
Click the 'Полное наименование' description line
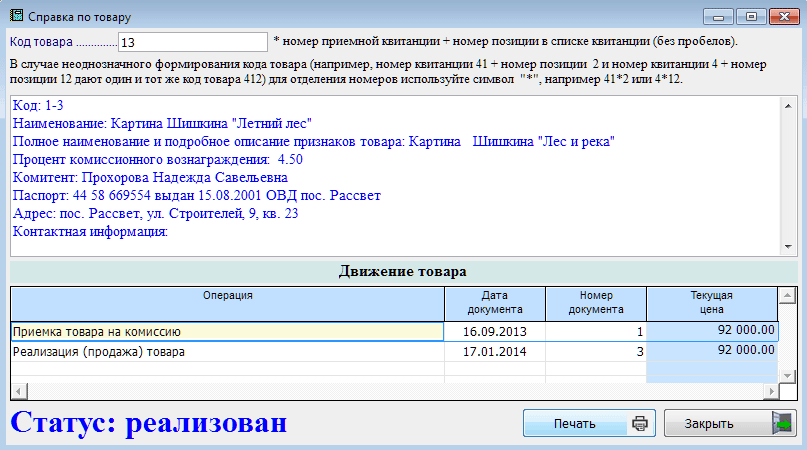coord(313,142)
